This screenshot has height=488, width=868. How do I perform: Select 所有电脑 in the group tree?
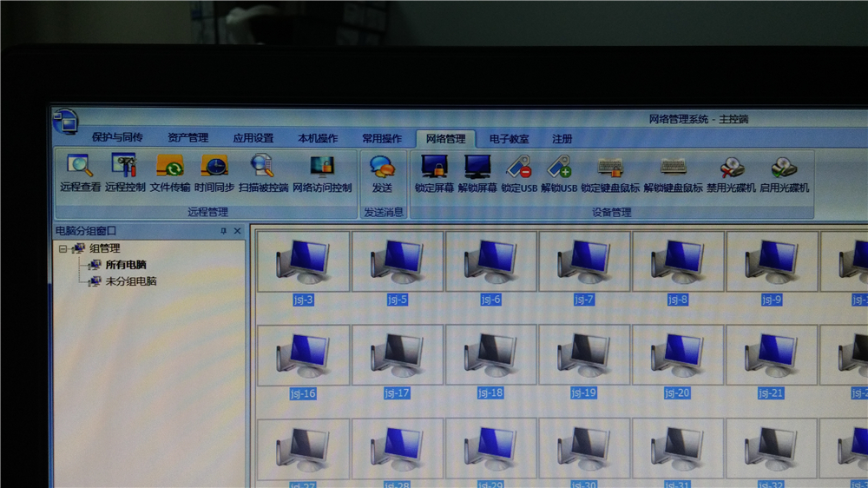[125, 265]
